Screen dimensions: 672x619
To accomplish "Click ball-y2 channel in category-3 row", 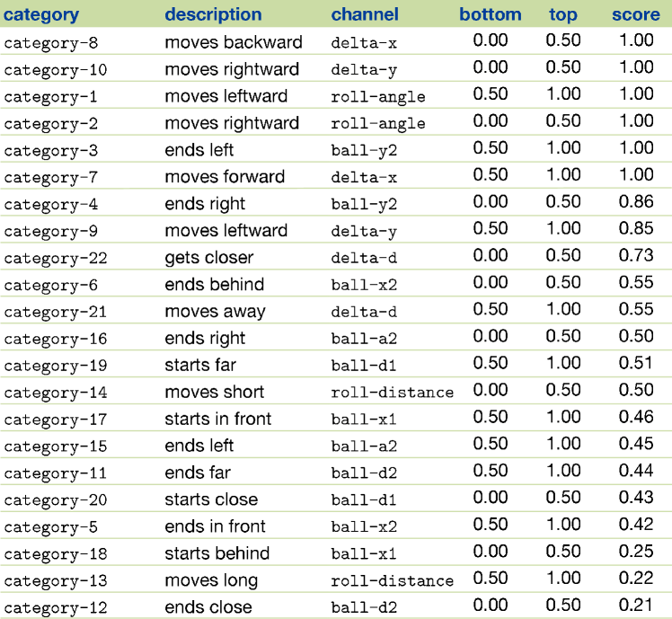I will [364, 151].
